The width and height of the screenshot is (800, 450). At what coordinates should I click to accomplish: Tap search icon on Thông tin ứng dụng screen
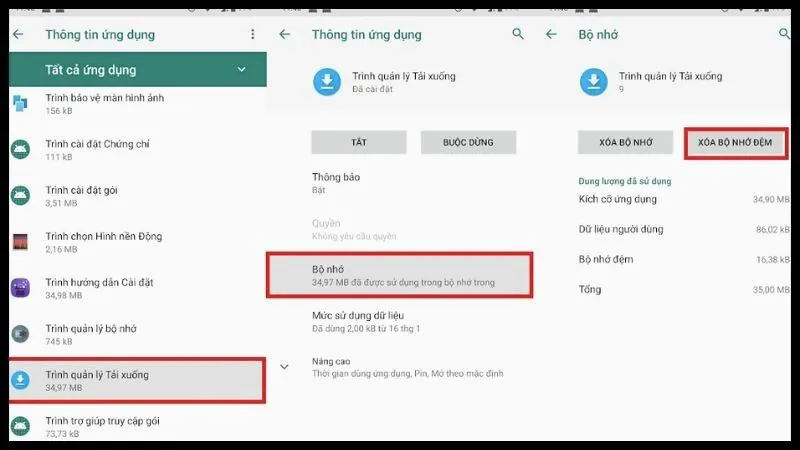518,34
